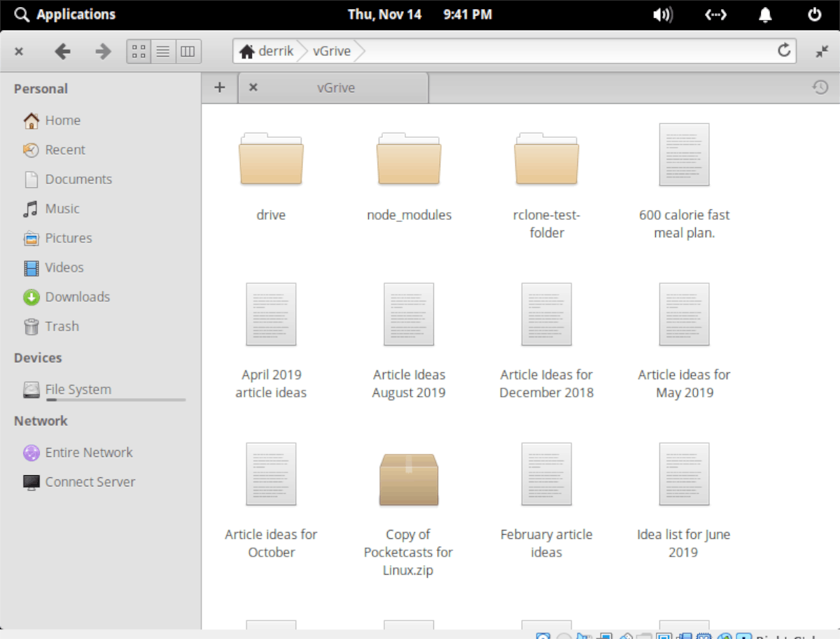
Task: Switch to column view
Action: (188, 51)
